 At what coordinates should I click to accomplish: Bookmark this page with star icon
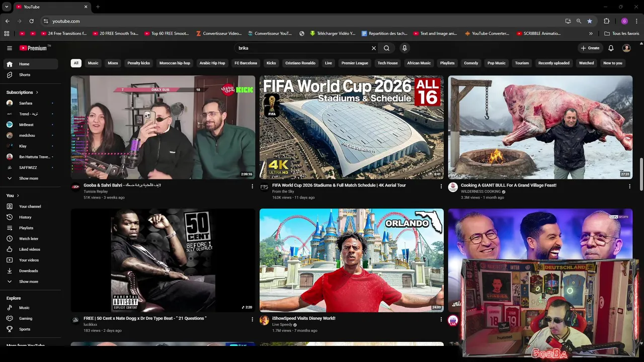click(590, 21)
